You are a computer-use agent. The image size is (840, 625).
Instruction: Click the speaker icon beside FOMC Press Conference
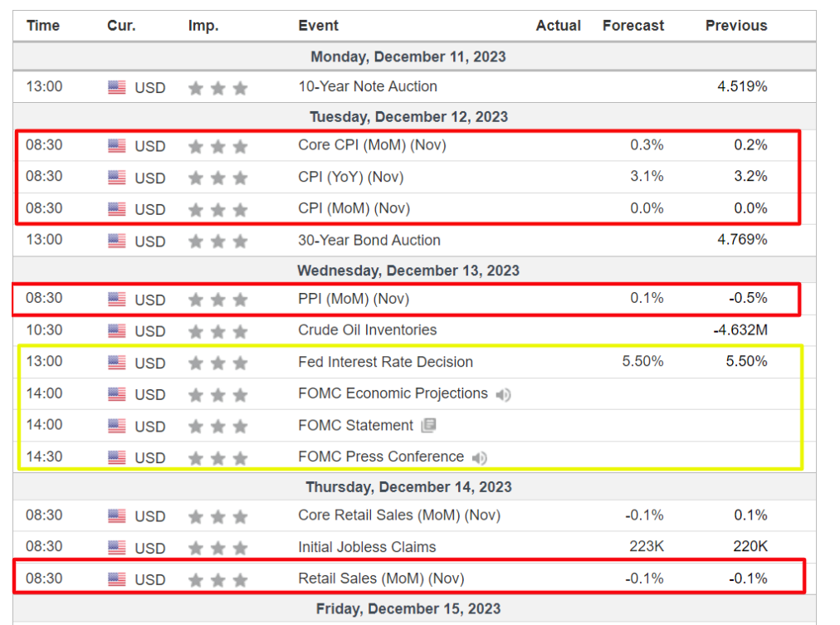click(479, 457)
